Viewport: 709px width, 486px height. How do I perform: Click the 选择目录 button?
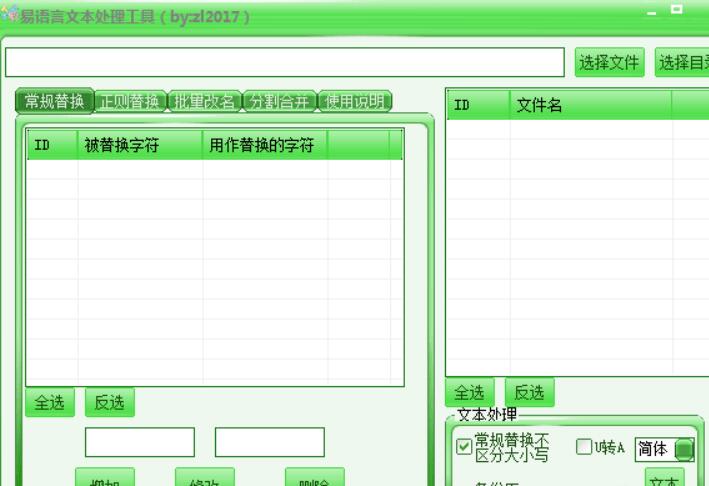click(x=682, y=62)
